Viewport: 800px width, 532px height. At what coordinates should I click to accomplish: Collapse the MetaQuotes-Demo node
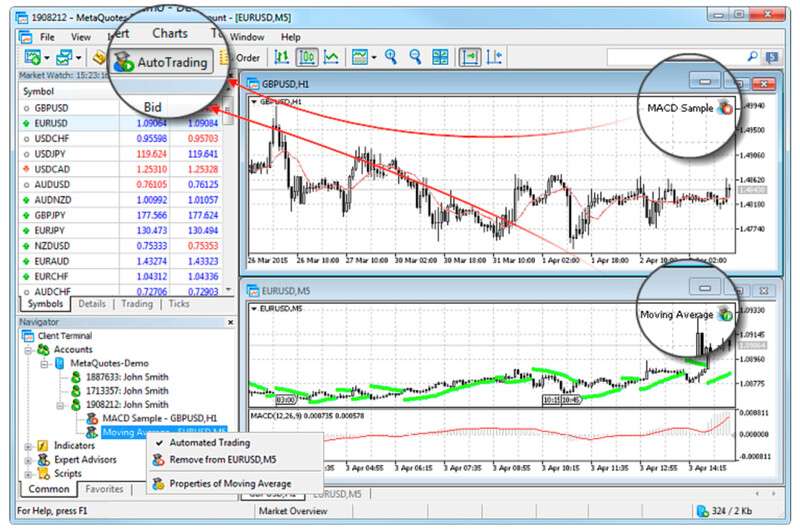[44, 364]
